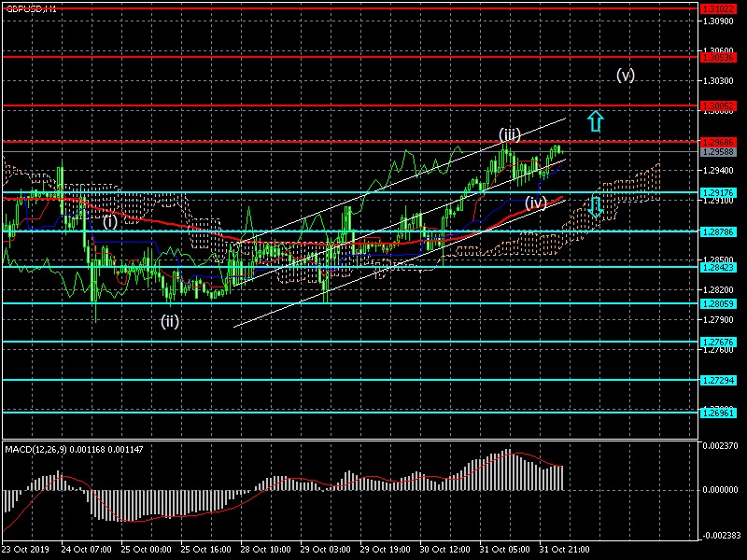This screenshot has width=747, height=560.
Task: Click the 28 Oct 10:00 time label
Action: [x=265, y=551]
